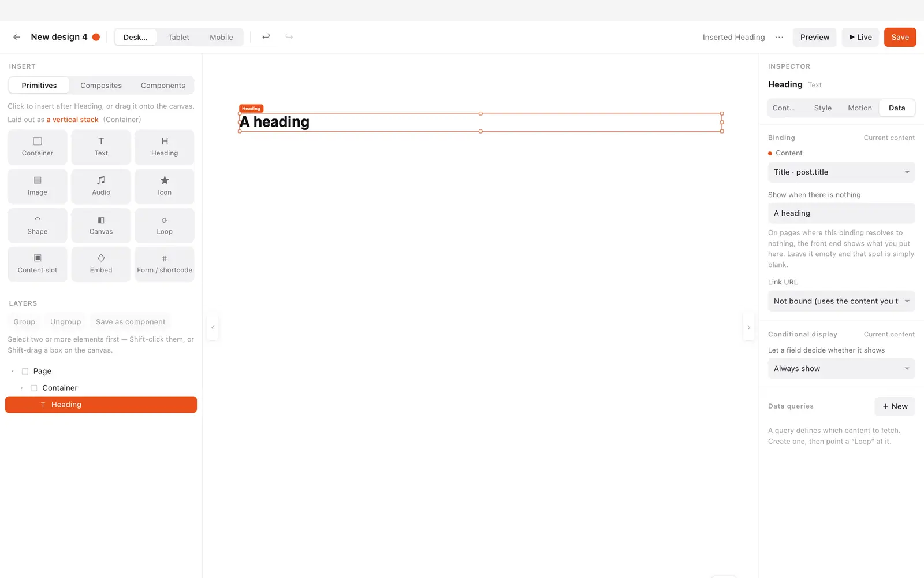924x578 pixels.
Task: Insert an Embed primitive
Action: [x=101, y=264]
